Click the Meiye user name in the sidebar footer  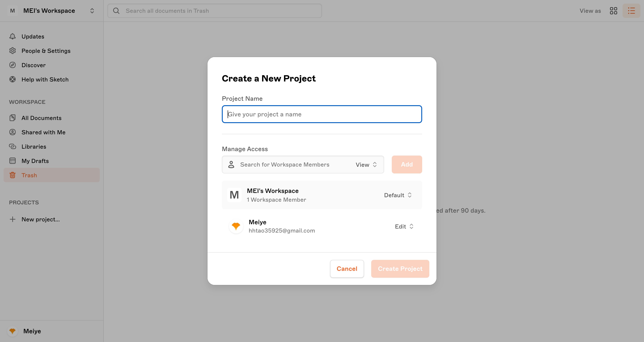tap(32, 331)
